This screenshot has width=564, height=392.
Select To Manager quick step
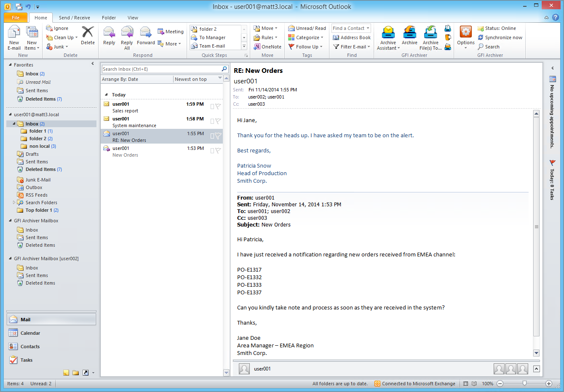pos(215,37)
